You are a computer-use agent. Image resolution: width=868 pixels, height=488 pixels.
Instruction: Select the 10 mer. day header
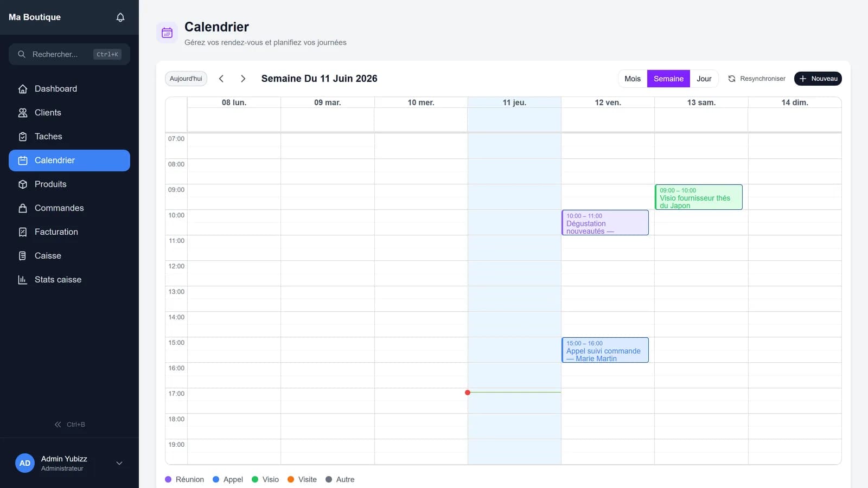pyautogui.click(x=421, y=102)
